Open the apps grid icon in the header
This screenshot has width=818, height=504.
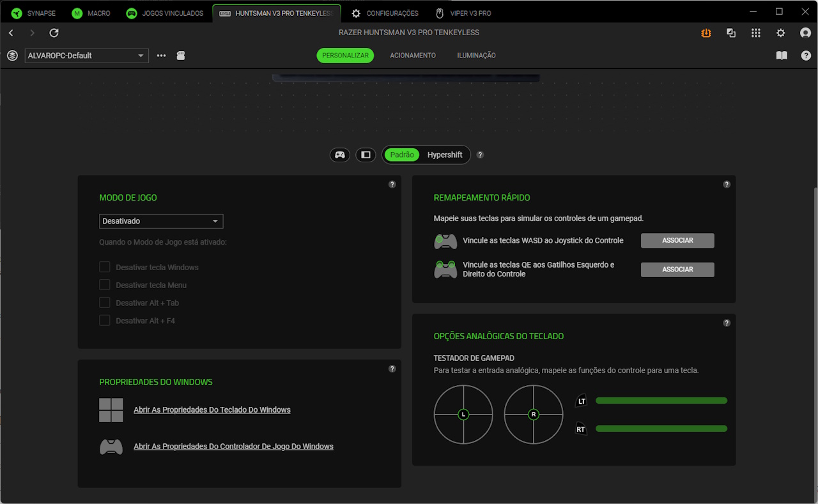pyautogui.click(x=756, y=33)
